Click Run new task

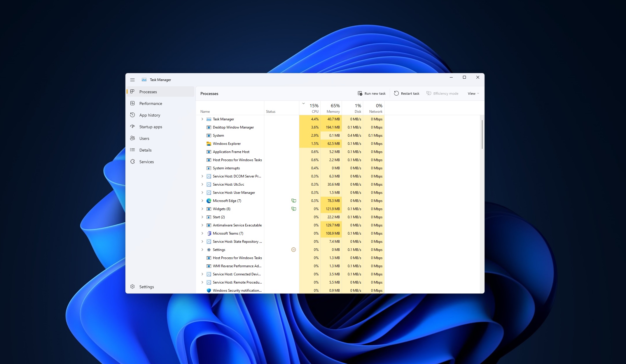pyautogui.click(x=371, y=93)
